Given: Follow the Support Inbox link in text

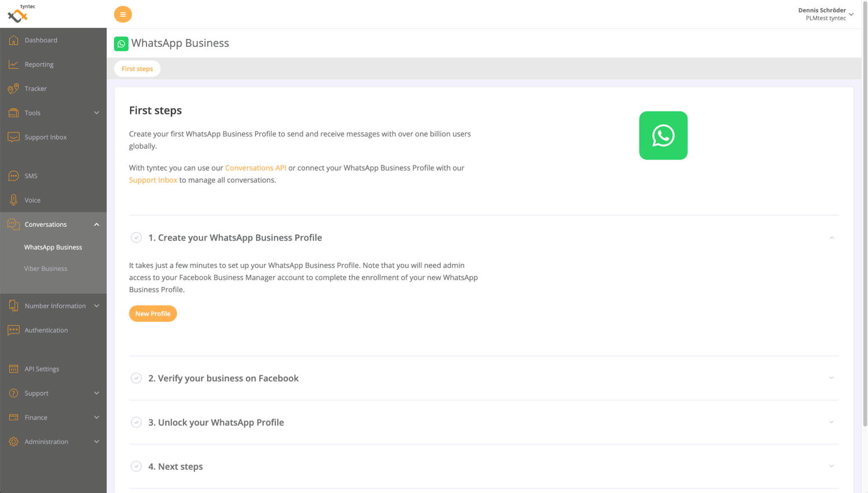Looking at the screenshot, I should [153, 180].
